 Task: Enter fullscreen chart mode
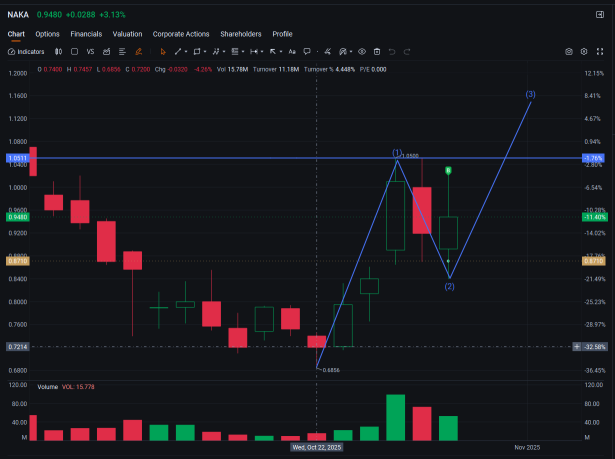click(x=600, y=52)
